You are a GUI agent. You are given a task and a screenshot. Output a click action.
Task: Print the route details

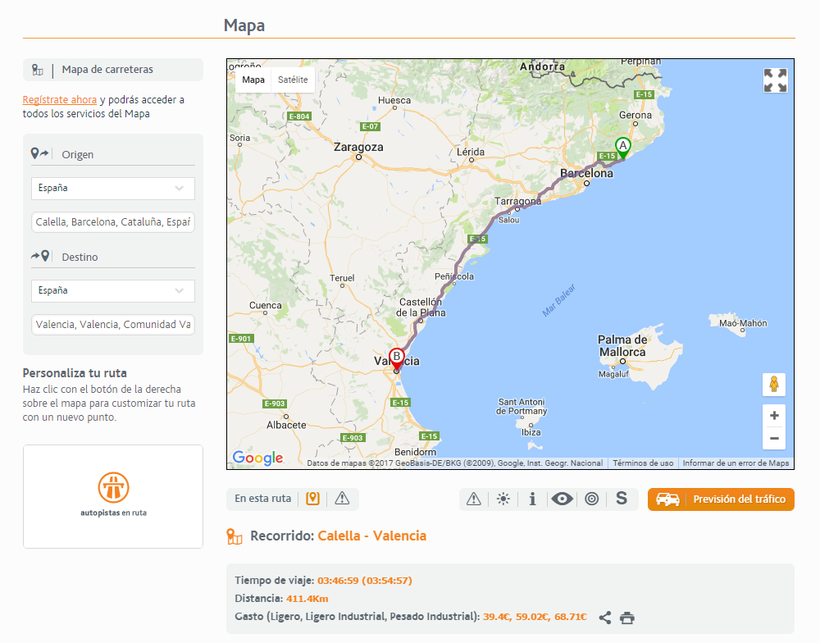pyautogui.click(x=627, y=618)
